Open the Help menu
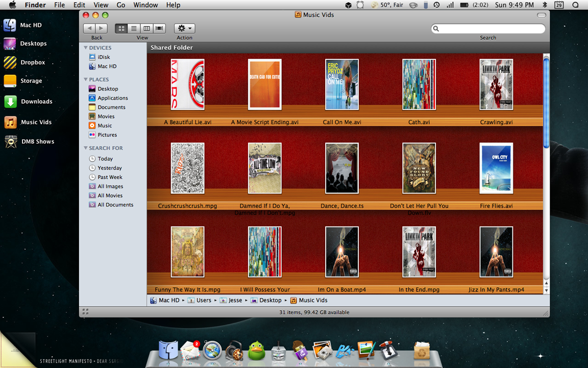Screen dimensions: 588x368 pos(173,5)
